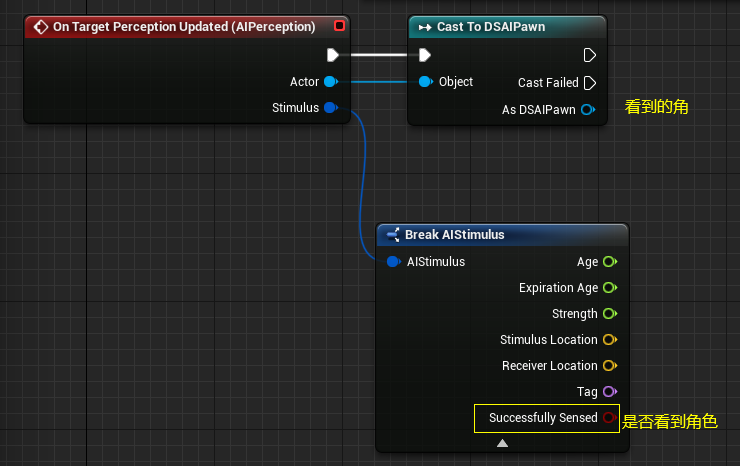Click the 'Stimulus Location' label

[x=548, y=339]
